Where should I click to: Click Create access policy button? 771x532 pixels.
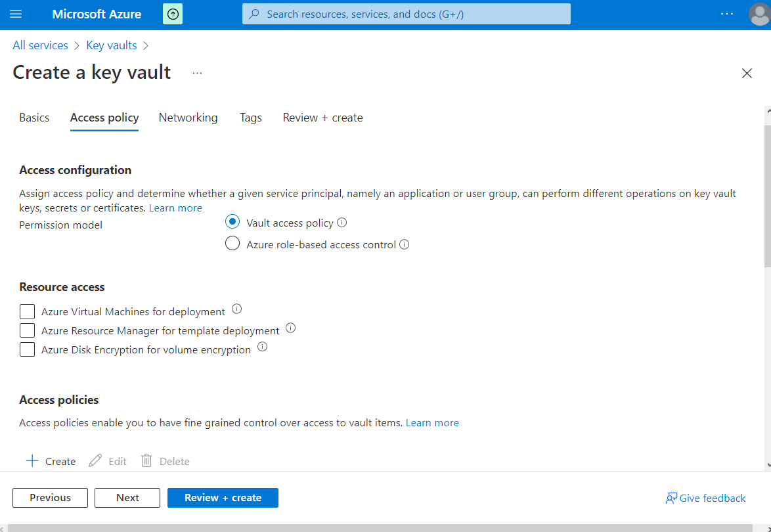pyautogui.click(x=51, y=461)
